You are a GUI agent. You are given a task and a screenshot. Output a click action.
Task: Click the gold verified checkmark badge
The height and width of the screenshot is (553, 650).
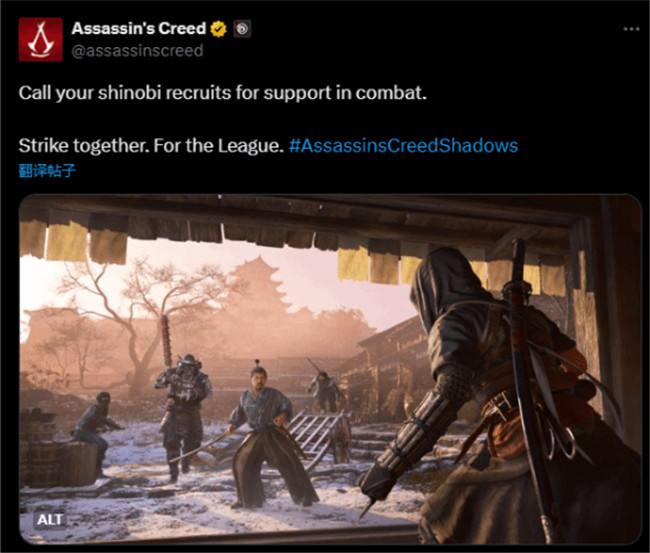coord(218,29)
